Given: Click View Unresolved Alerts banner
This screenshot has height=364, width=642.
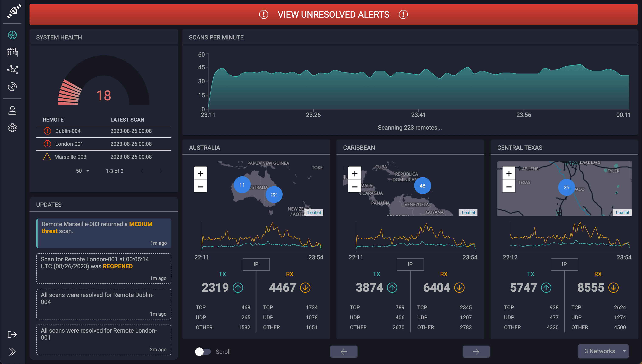Looking at the screenshot, I should [333, 14].
